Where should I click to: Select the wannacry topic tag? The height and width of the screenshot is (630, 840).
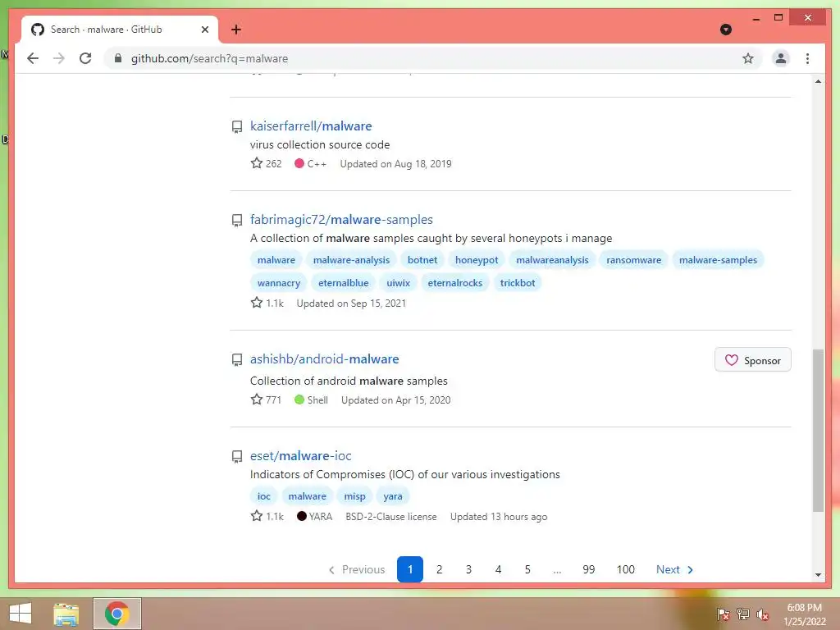coord(279,283)
